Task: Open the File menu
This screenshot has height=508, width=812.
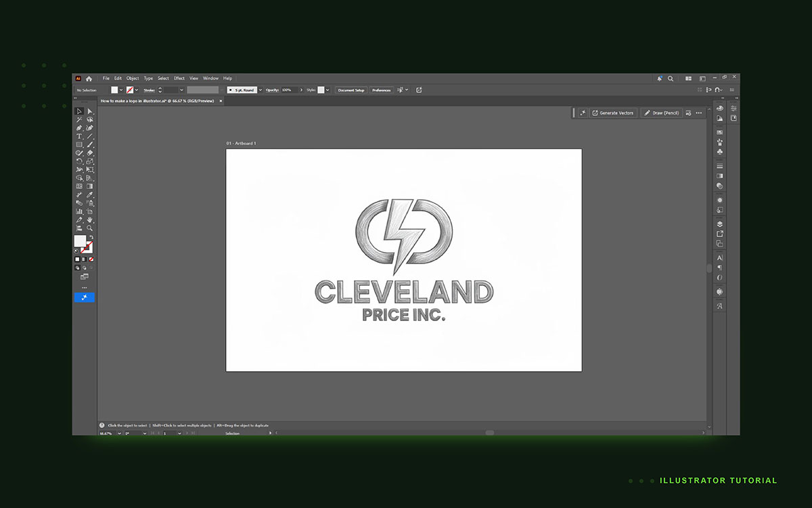Action: 106,79
